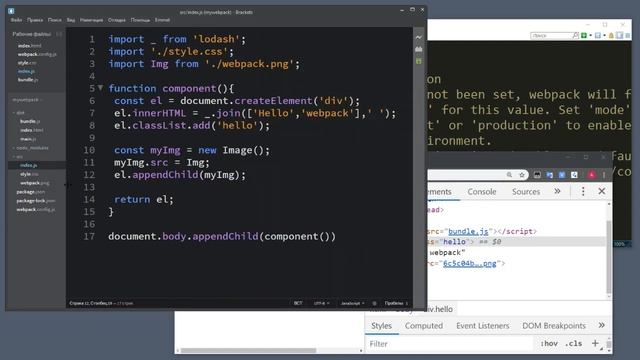Screen dimensions: 640x360
Task: Select the div.hello breadcrumb
Action: [x=440, y=309]
